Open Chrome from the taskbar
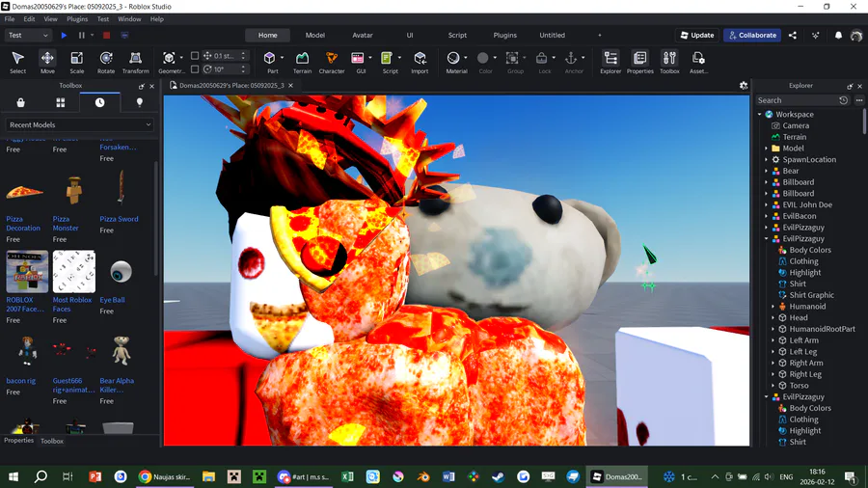The image size is (868, 488). tap(164, 476)
